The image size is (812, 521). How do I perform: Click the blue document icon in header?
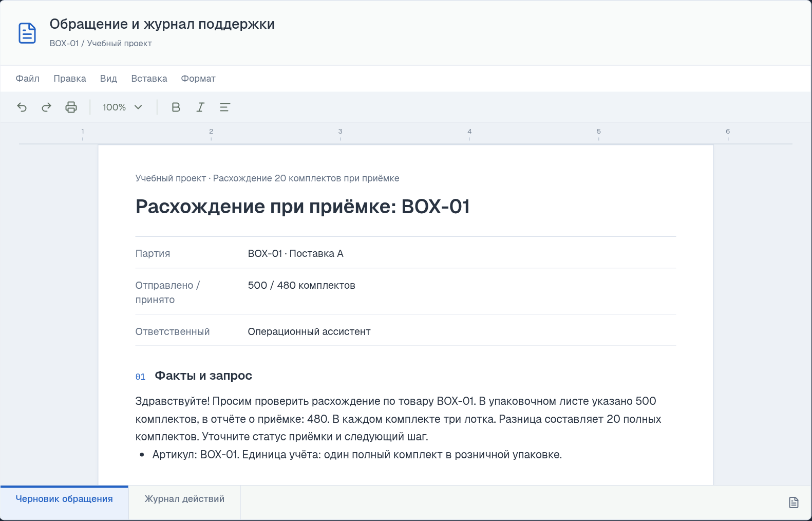coord(27,33)
